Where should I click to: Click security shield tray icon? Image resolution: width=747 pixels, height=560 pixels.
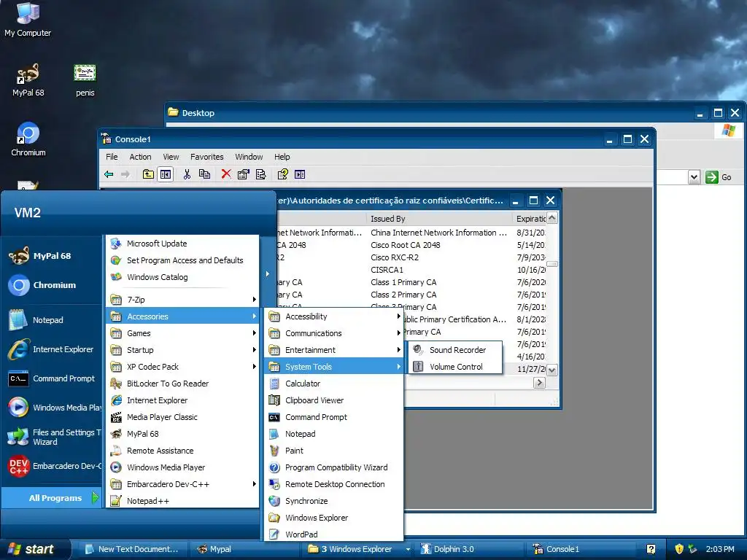tap(679, 549)
